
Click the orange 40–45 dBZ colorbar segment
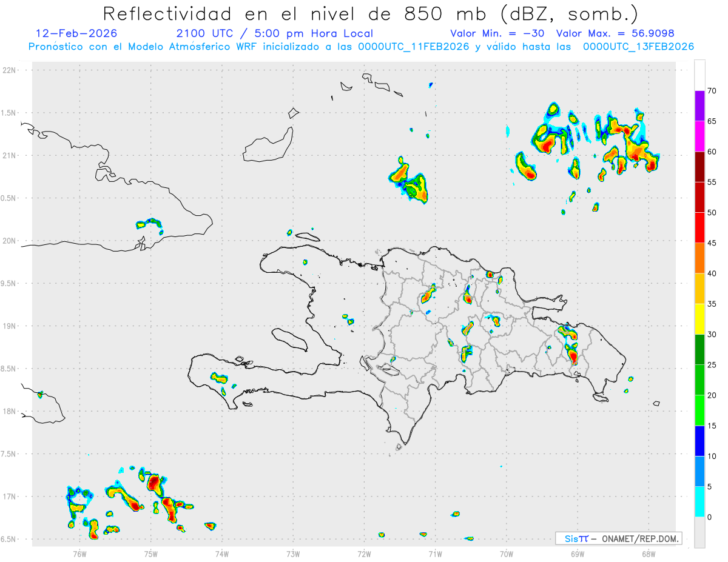click(699, 258)
